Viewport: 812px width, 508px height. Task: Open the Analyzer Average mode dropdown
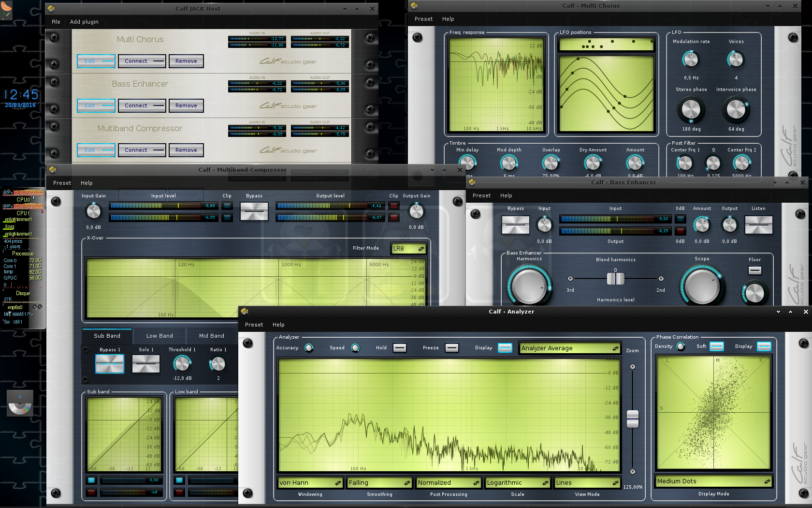click(x=570, y=348)
